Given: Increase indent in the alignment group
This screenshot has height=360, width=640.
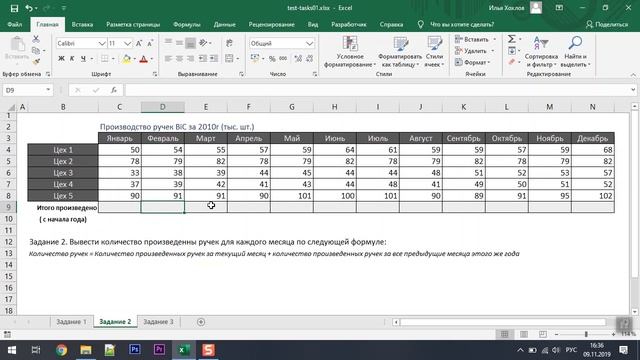Looking at the screenshot, I should (x=214, y=59).
